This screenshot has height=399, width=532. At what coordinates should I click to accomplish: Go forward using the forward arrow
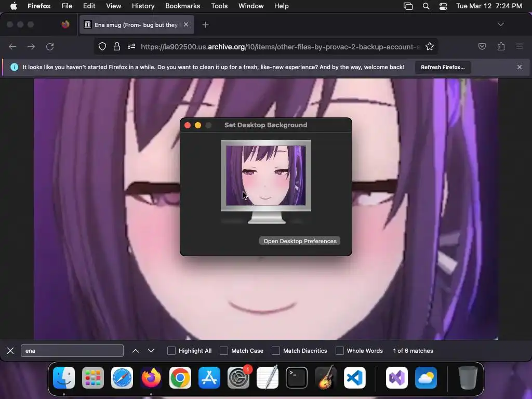31,46
